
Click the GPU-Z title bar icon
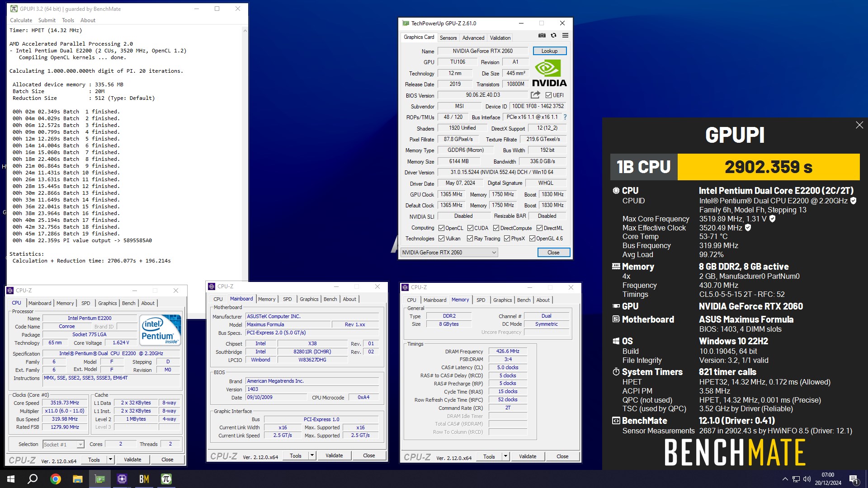click(406, 23)
